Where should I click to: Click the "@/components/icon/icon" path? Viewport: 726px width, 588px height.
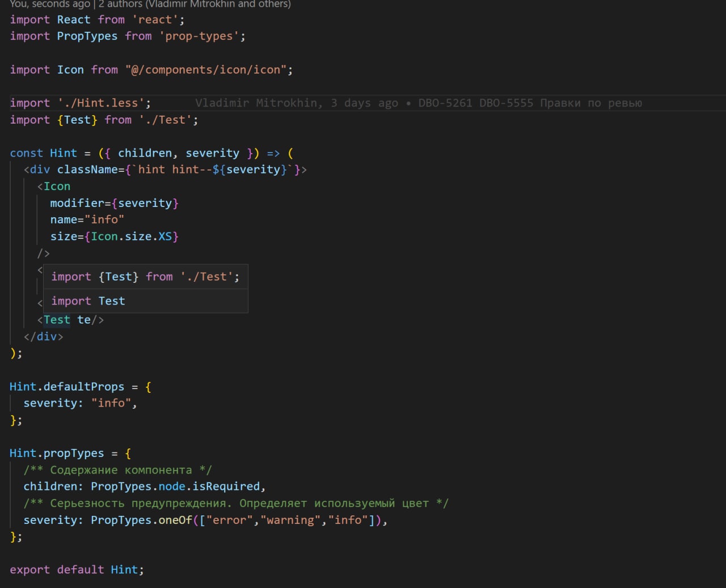pos(205,70)
